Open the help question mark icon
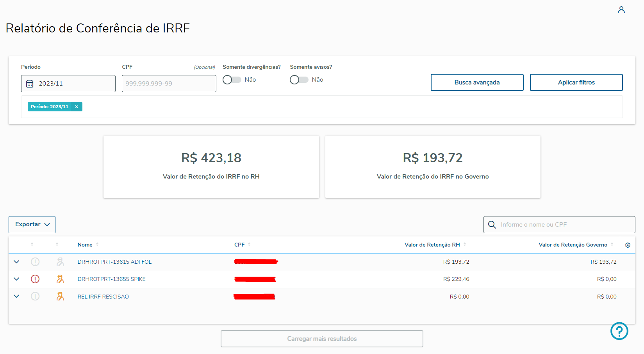This screenshot has height=354, width=644. 619,331
